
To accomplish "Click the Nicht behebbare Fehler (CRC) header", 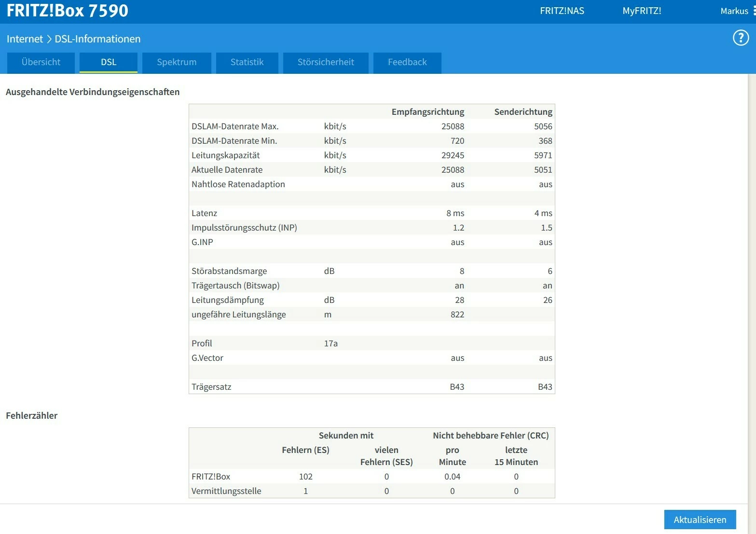I will (491, 436).
